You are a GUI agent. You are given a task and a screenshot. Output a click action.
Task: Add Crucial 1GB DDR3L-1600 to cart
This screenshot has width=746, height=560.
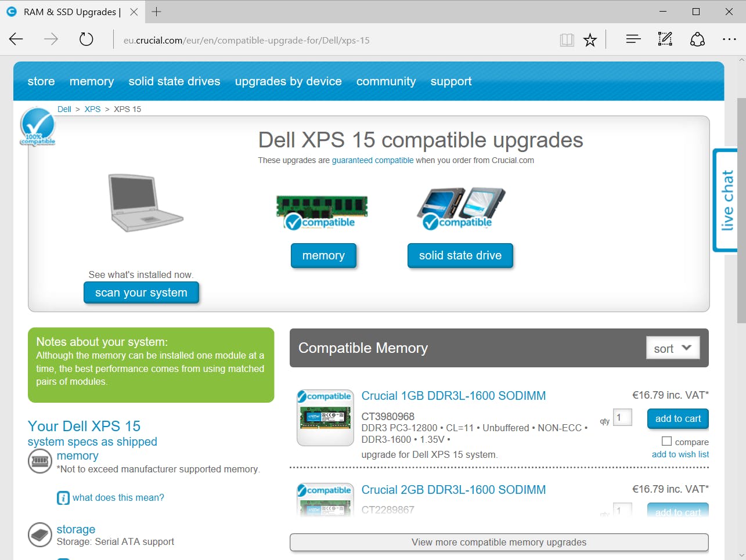[x=678, y=418]
